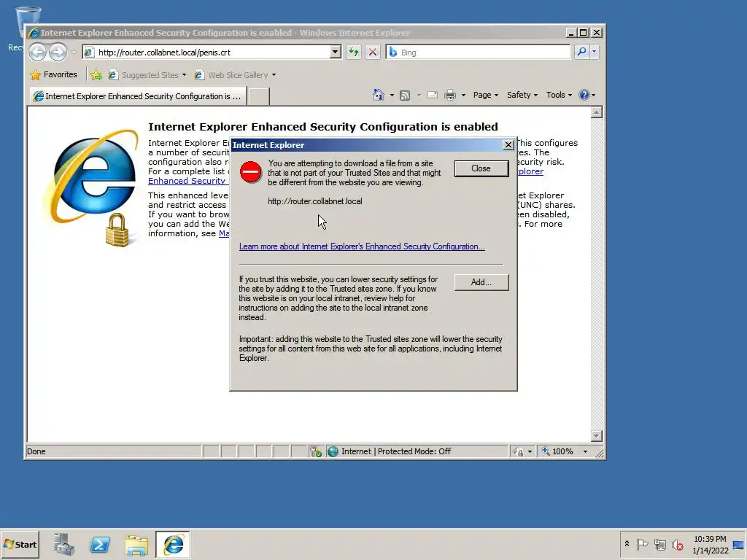
Task: Click the Close button in the dialog
Action: 481,168
